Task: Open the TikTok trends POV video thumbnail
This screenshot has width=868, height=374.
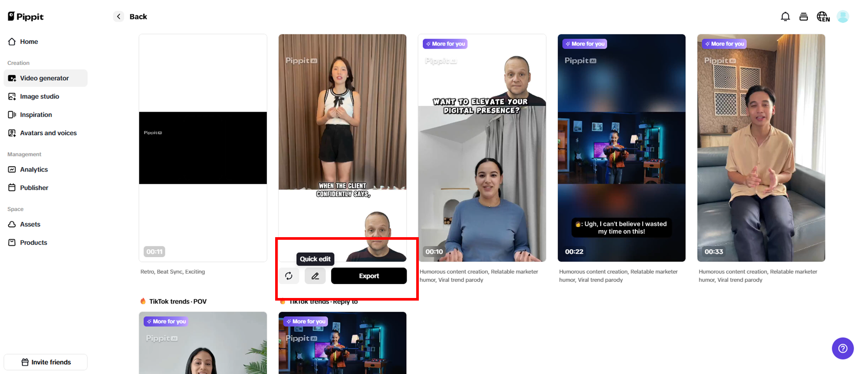Action: 203,343
